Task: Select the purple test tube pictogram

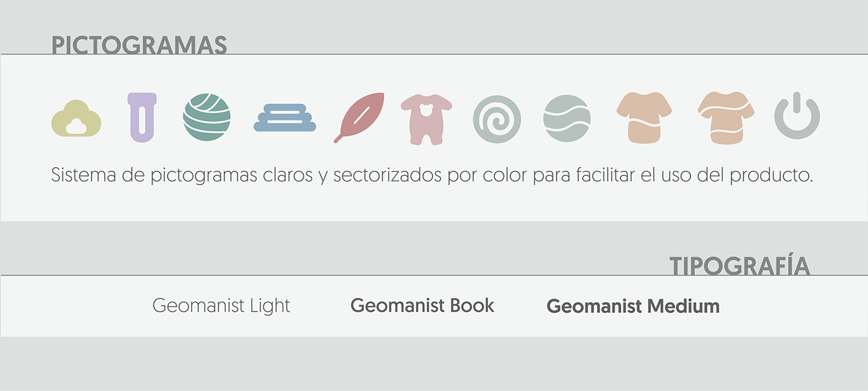Action: pos(142,117)
